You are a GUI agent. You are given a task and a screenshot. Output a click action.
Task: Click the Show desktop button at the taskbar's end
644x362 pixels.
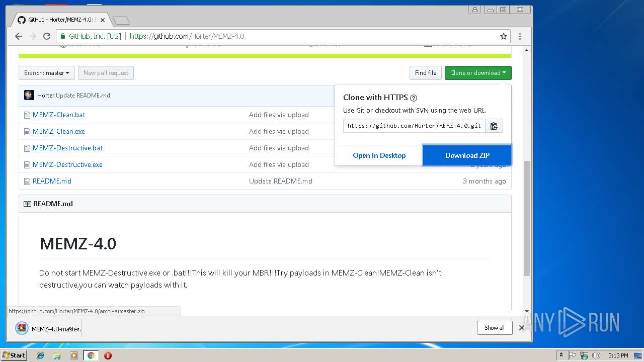click(x=638, y=355)
